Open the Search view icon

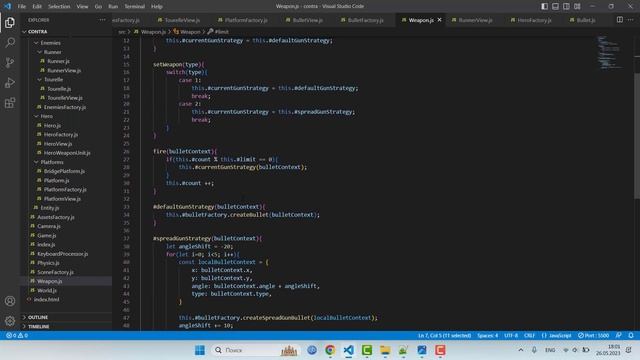(x=10, y=42)
